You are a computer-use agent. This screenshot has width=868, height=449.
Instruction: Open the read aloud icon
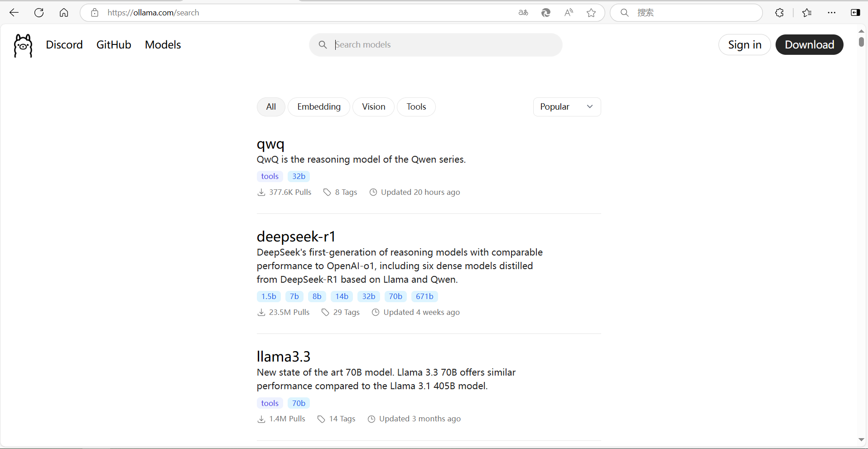[569, 13]
